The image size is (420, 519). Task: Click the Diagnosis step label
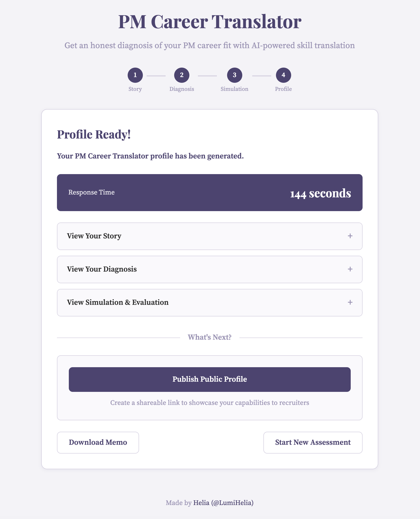tap(182, 89)
